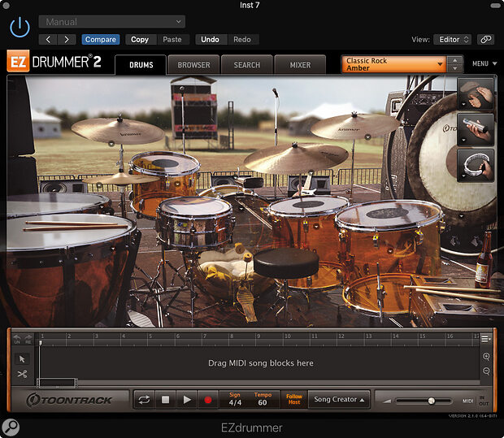The image size is (504, 438).
Task: Click the Redo button
Action: (x=242, y=40)
